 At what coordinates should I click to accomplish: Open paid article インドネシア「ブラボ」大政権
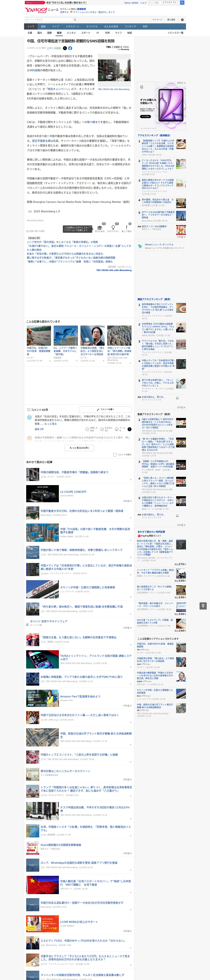point(156,571)
